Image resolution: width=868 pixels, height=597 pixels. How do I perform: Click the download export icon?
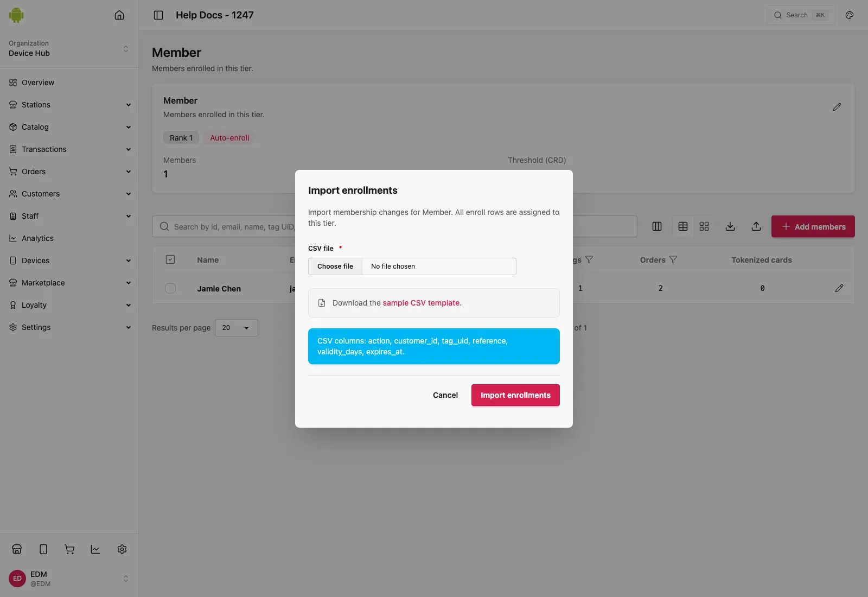point(730,226)
